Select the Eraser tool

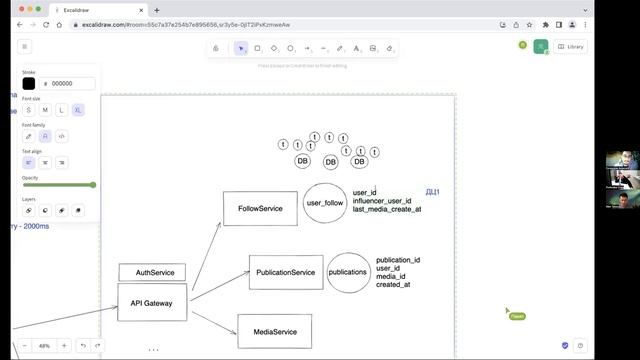coord(389,49)
